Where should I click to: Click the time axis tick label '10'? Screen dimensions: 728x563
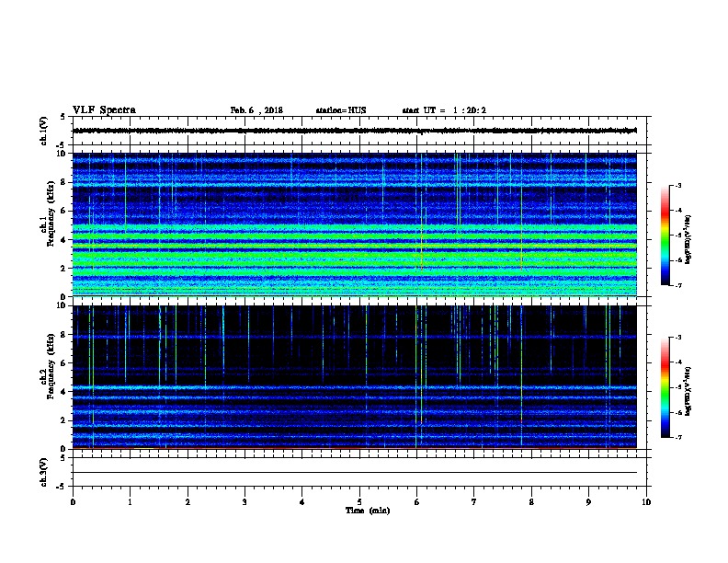pos(646,502)
